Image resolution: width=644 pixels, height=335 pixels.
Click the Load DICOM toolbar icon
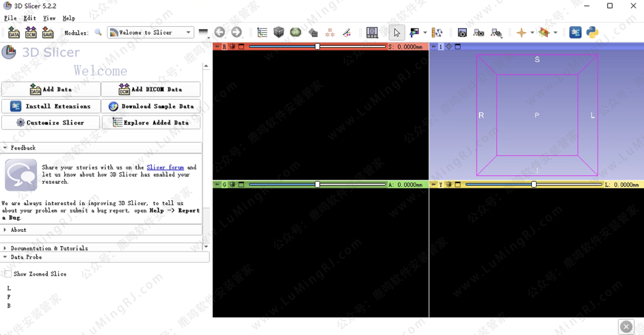(x=31, y=32)
